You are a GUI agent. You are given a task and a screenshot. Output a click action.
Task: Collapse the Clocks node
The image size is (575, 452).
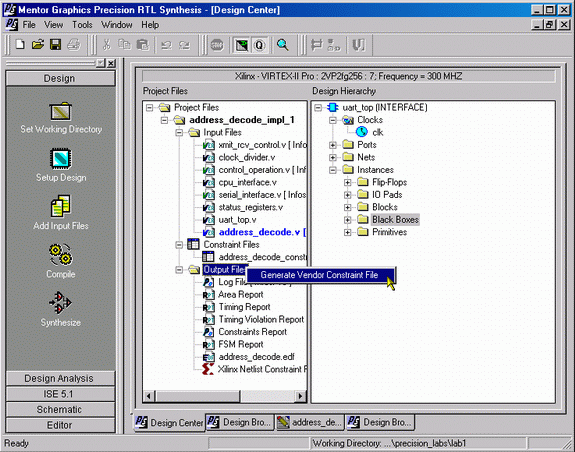click(x=333, y=120)
